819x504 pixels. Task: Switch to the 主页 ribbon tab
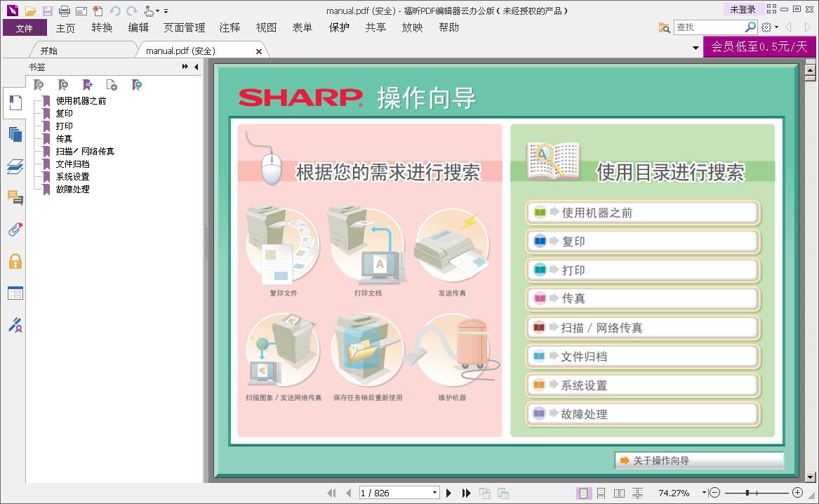coord(66,27)
